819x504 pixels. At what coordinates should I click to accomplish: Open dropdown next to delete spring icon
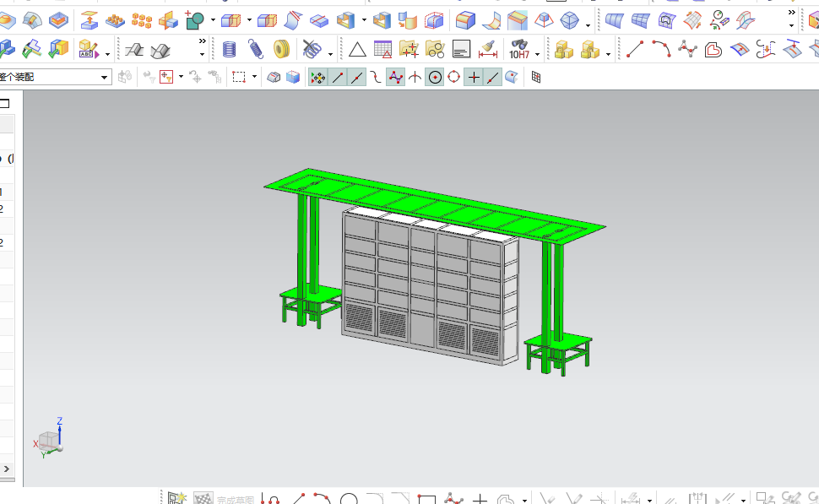(x=330, y=54)
